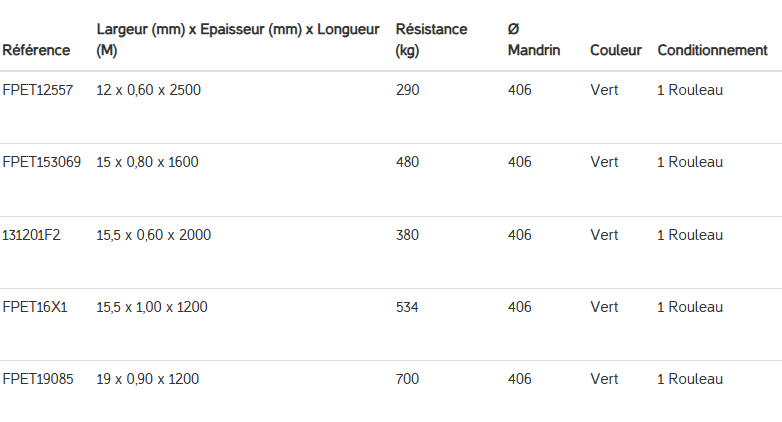Click the Couleur column header

click(x=616, y=50)
